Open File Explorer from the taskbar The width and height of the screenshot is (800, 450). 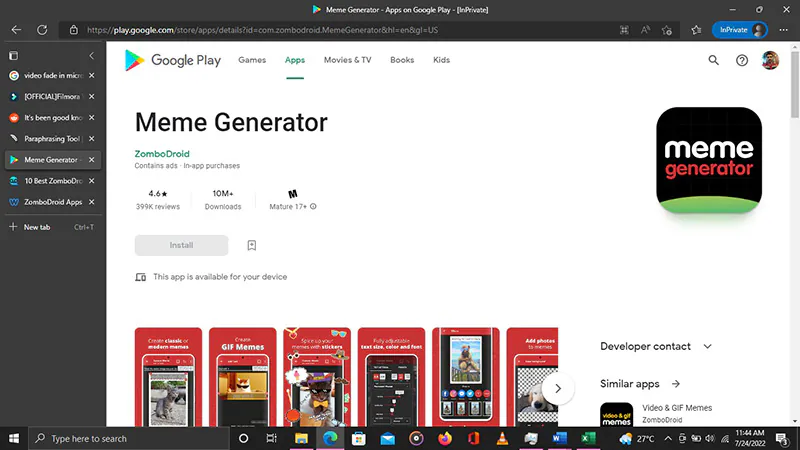pos(301,438)
